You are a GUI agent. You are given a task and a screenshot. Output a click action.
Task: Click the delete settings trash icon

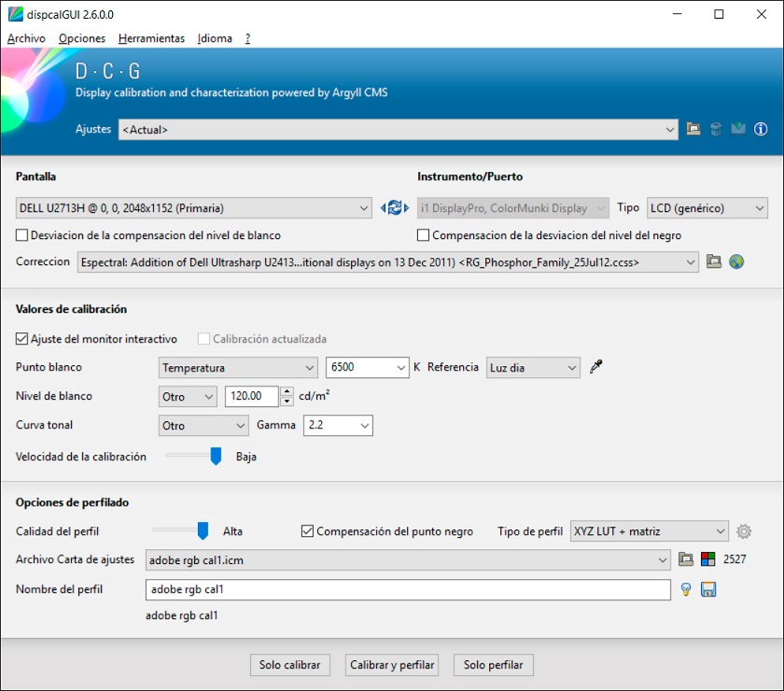coord(716,130)
